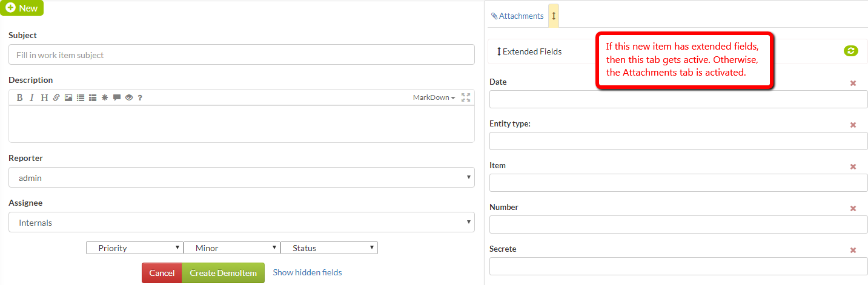Click the Show hidden fields link
This screenshot has height=285, width=868.
(307, 272)
